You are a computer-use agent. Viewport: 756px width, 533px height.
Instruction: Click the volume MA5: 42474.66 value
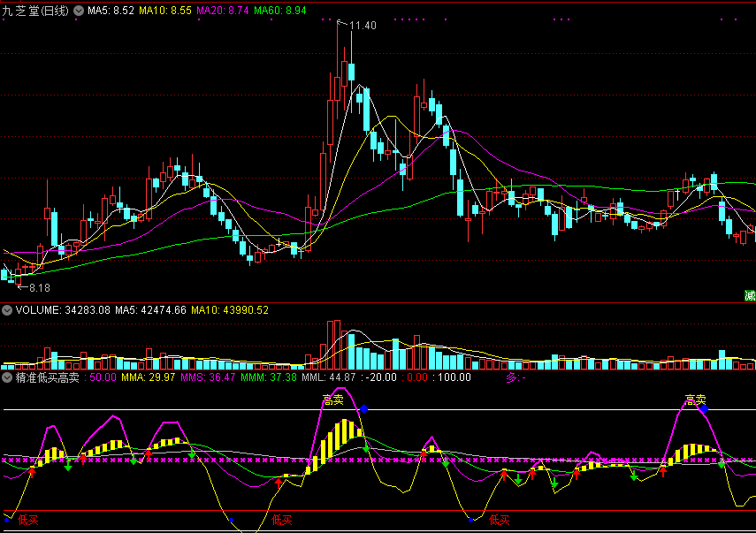[x=150, y=310]
